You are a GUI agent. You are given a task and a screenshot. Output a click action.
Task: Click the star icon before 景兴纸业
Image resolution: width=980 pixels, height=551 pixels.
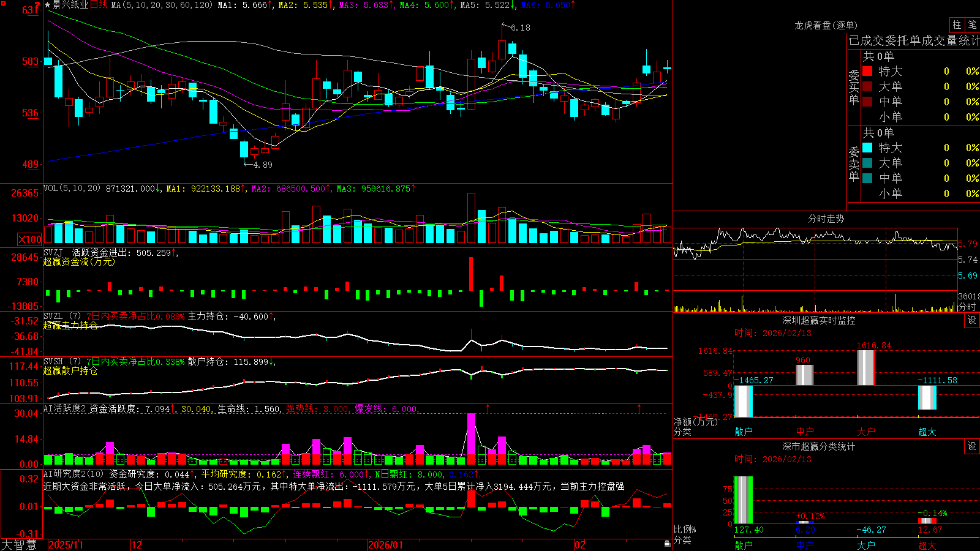point(48,5)
